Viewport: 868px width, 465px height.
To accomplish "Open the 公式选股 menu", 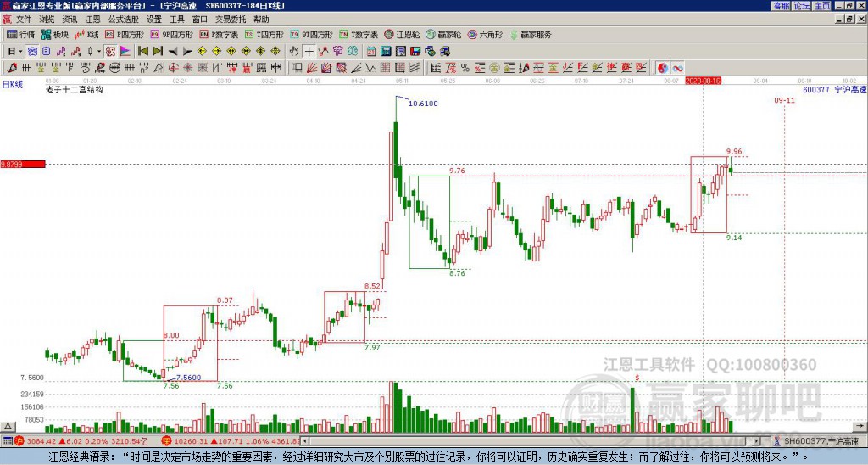I will pyautogui.click(x=124, y=20).
